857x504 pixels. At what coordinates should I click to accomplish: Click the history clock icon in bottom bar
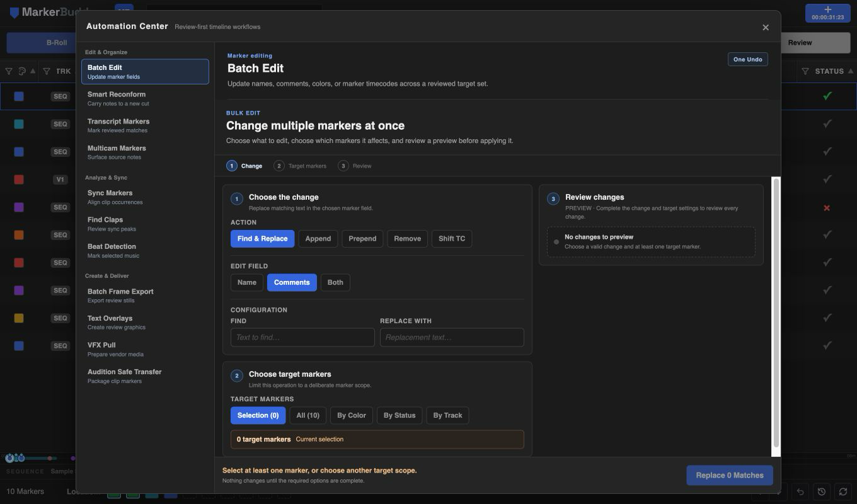(x=822, y=491)
